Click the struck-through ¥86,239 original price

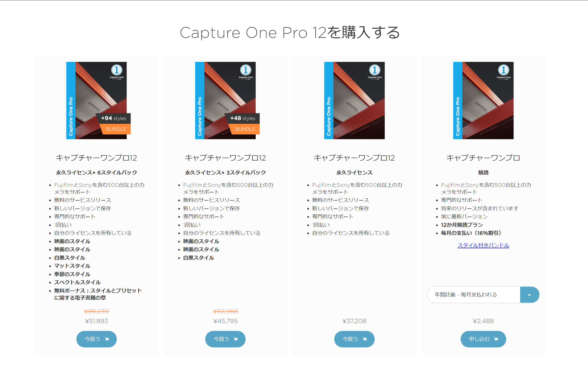pos(97,311)
